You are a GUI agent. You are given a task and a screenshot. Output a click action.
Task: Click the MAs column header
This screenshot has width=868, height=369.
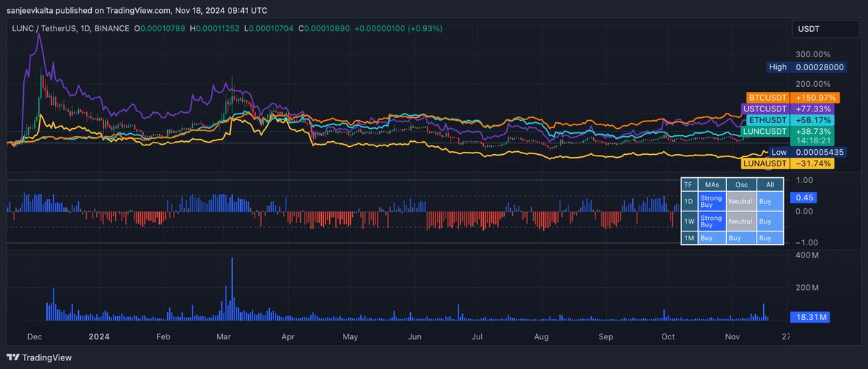[x=712, y=185]
